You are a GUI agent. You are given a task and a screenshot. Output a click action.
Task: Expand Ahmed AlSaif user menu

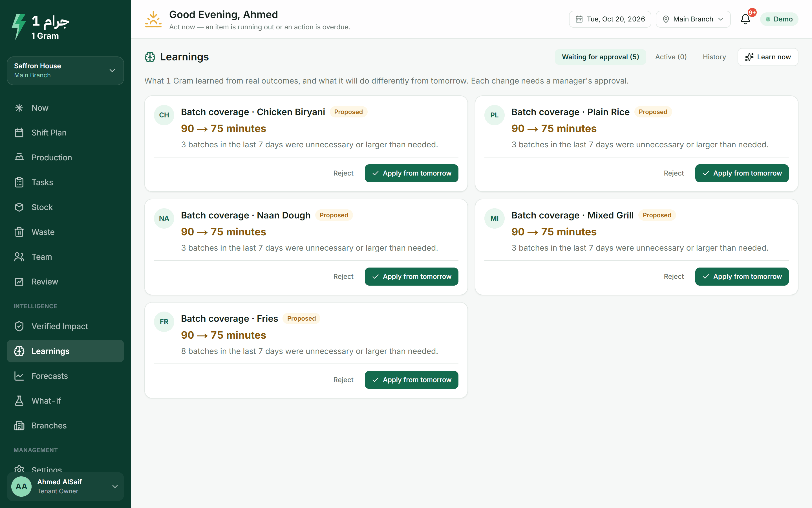pyautogui.click(x=65, y=486)
